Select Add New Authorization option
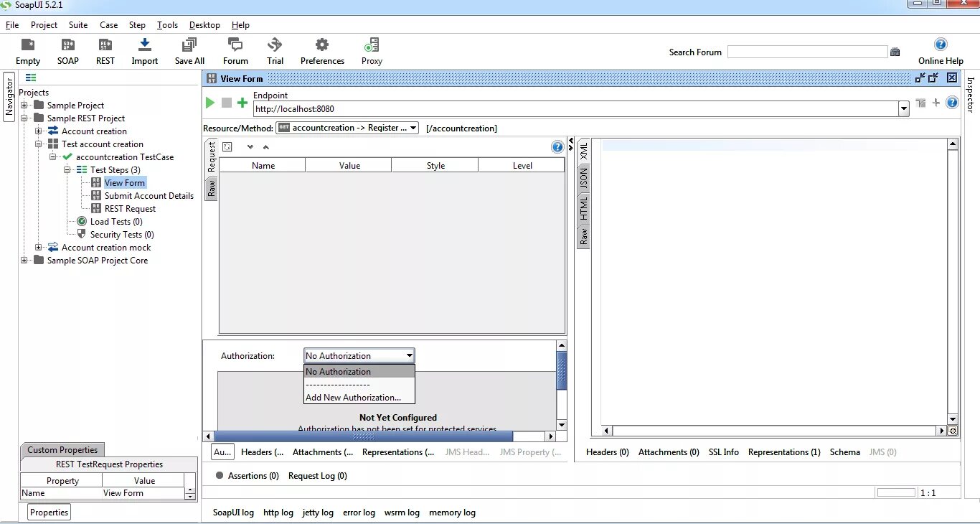The width and height of the screenshot is (980, 524). click(359, 398)
